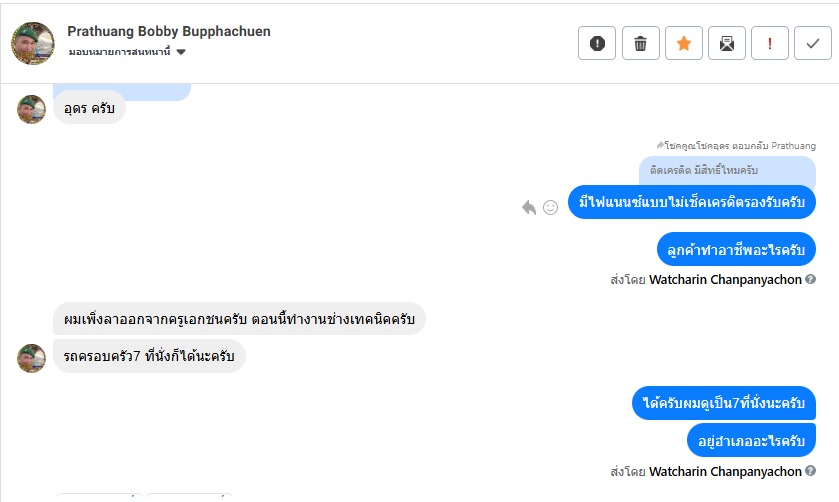Mark conversation done with the checkmark
The width and height of the screenshot is (839, 502).
813,43
